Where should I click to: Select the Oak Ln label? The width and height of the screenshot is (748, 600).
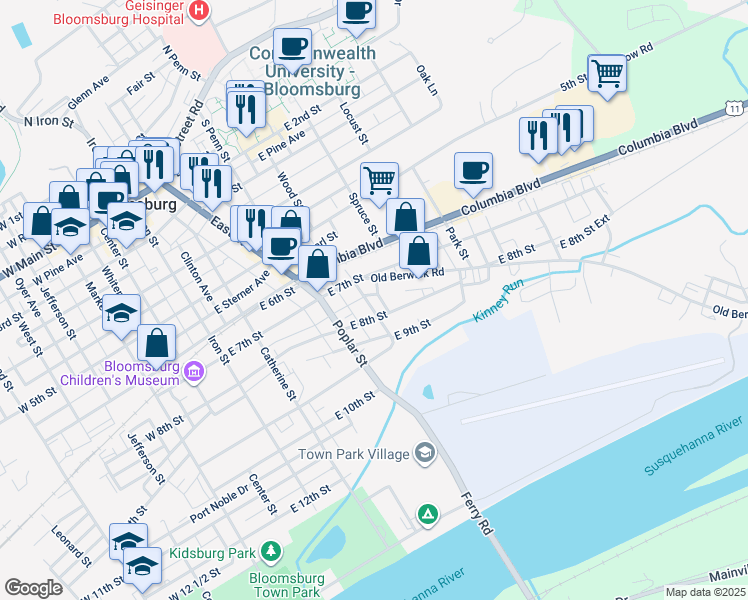(x=427, y=80)
